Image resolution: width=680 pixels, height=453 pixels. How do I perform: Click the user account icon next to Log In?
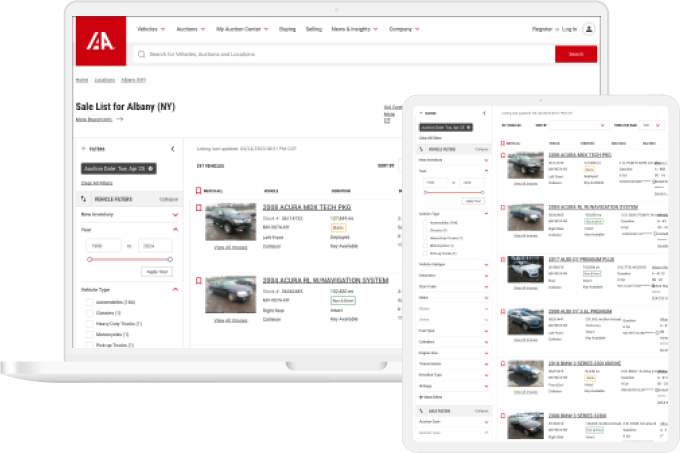(588, 29)
